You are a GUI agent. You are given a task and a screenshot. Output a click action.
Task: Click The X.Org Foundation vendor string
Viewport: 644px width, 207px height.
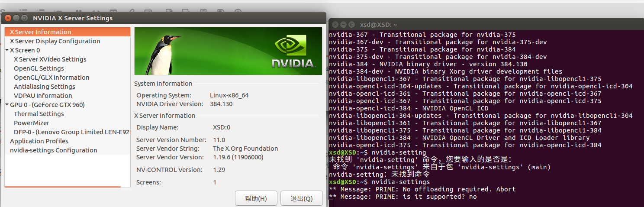245,149
